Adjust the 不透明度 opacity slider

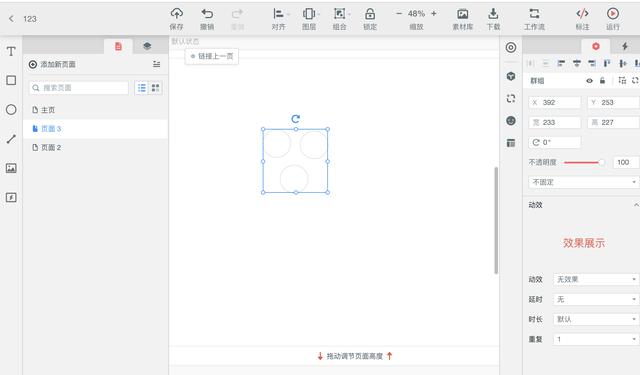point(584,162)
